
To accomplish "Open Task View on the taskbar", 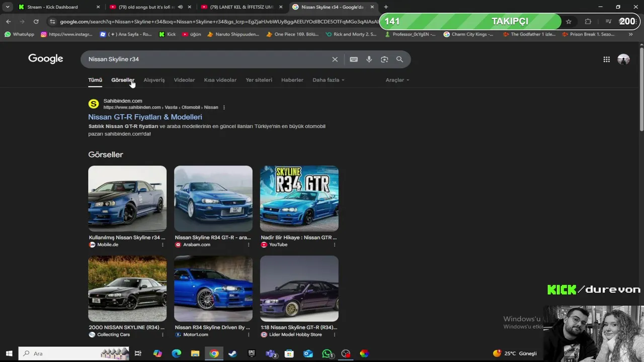I will pos(138,353).
